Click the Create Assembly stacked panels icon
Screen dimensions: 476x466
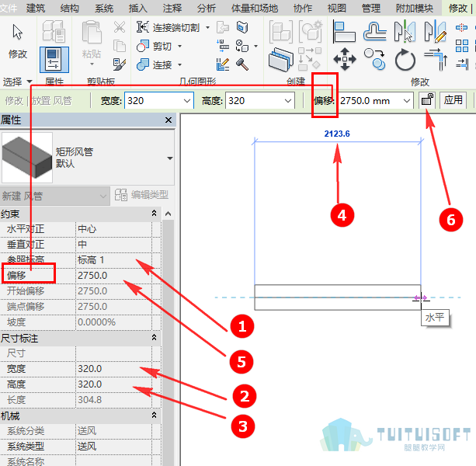(x=281, y=60)
